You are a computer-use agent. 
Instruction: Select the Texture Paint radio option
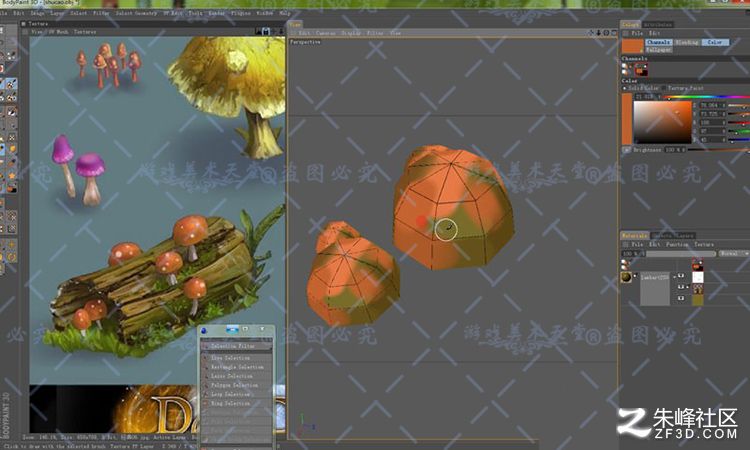coord(664,88)
